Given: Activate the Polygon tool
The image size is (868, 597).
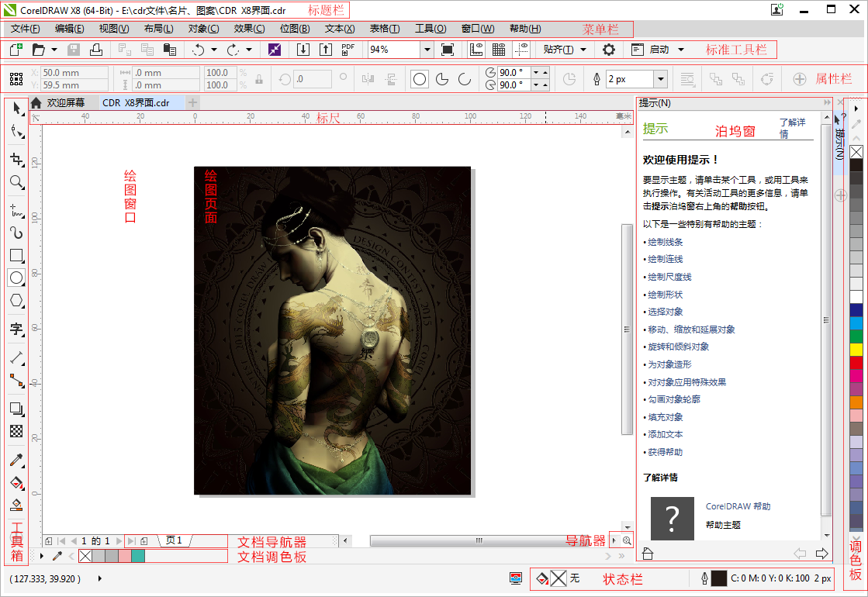Looking at the screenshot, I should point(16,301).
